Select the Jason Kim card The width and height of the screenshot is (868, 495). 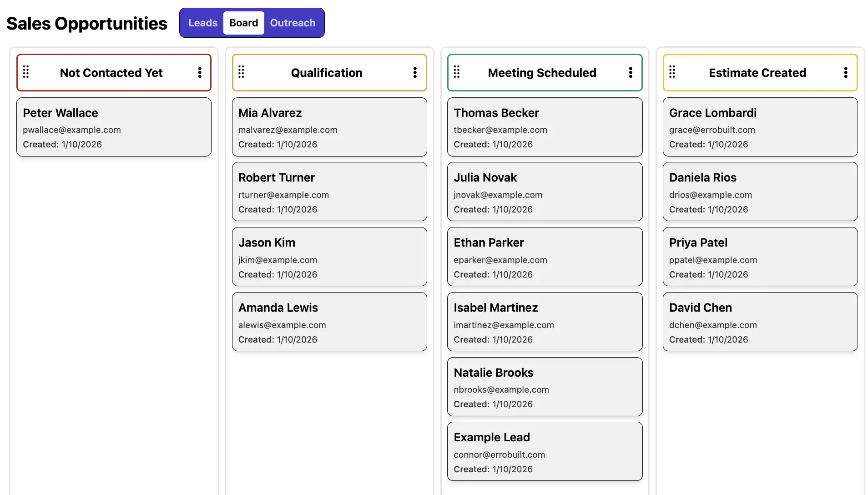[329, 257]
